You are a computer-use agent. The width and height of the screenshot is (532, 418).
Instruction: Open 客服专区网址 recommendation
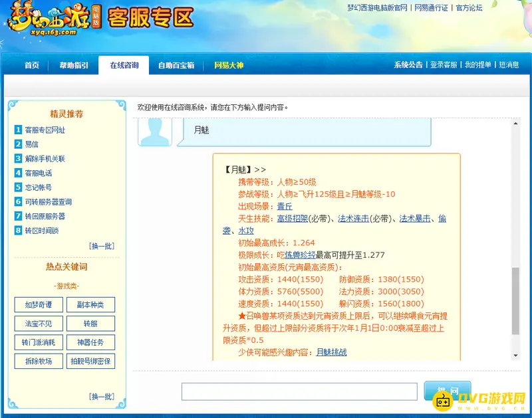click(45, 130)
